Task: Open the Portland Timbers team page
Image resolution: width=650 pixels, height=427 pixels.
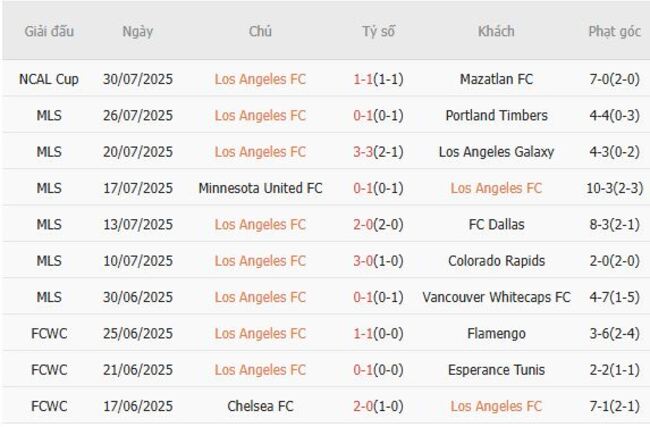Action: pyautogui.click(x=496, y=115)
